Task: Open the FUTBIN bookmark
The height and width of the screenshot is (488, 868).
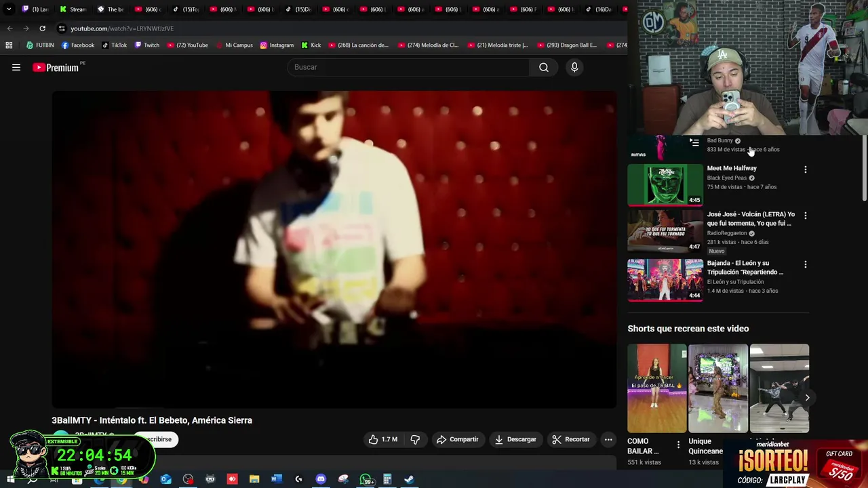Action: [40, 45]
